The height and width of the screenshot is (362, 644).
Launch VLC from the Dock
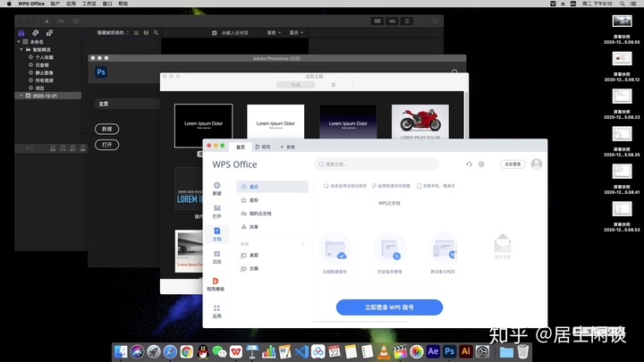point(384,352)
